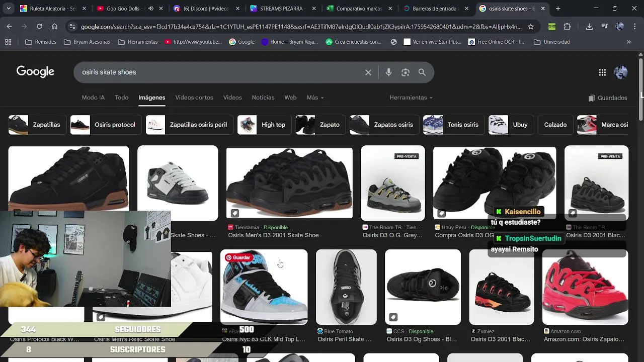Click the Zapatos osiris filter chip
Screen dimensions: 644x362
click(384, 125)
